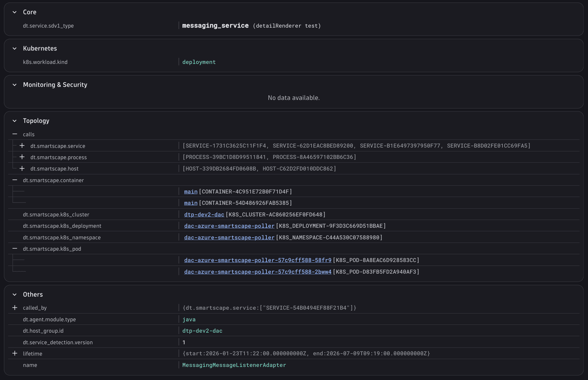Image resolution: width=588 pixels, height=380 pixels.
Task: Collapse the dt.smartscape.k8s_pod node
Action: (x=15, y=249)
